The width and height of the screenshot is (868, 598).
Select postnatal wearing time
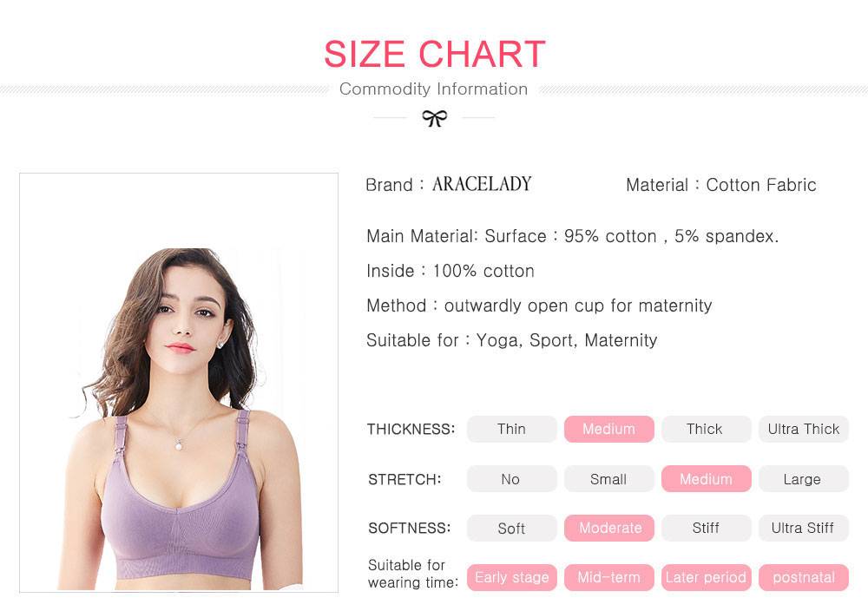coord(803,577)
